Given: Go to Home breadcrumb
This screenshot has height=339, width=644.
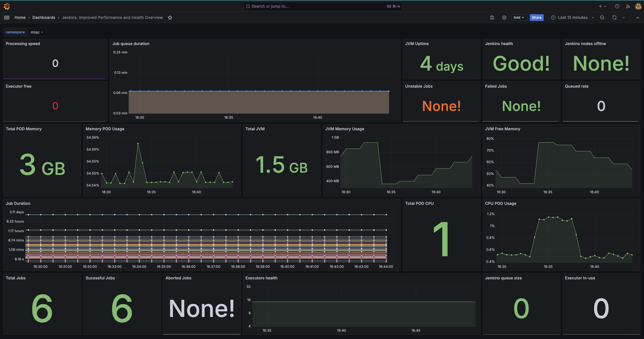Looking at the screenshot, I should coord(20,18).
